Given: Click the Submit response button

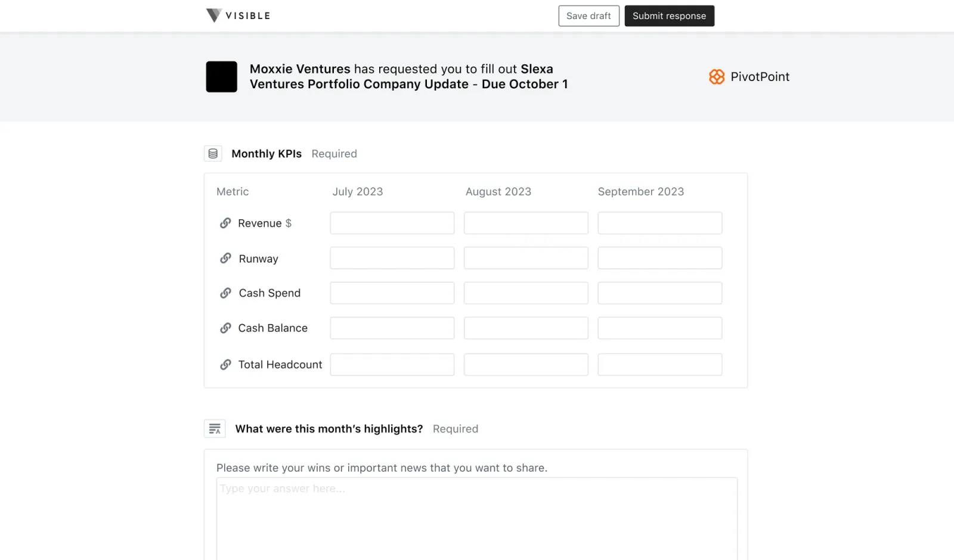Looking at the screenshot, I should click(669, 15).
